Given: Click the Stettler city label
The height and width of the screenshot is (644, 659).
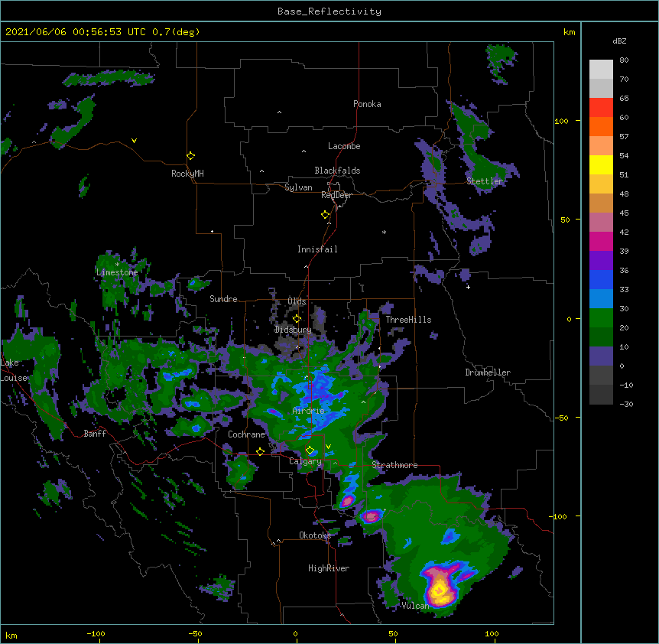Looking at the screenshot, I should coord(485,181).
